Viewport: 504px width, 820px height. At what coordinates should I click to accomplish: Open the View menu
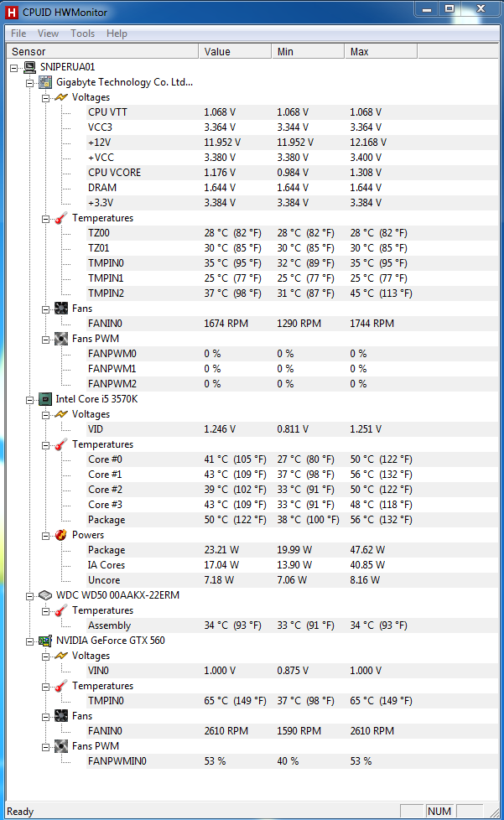click(x=48, y=34)
